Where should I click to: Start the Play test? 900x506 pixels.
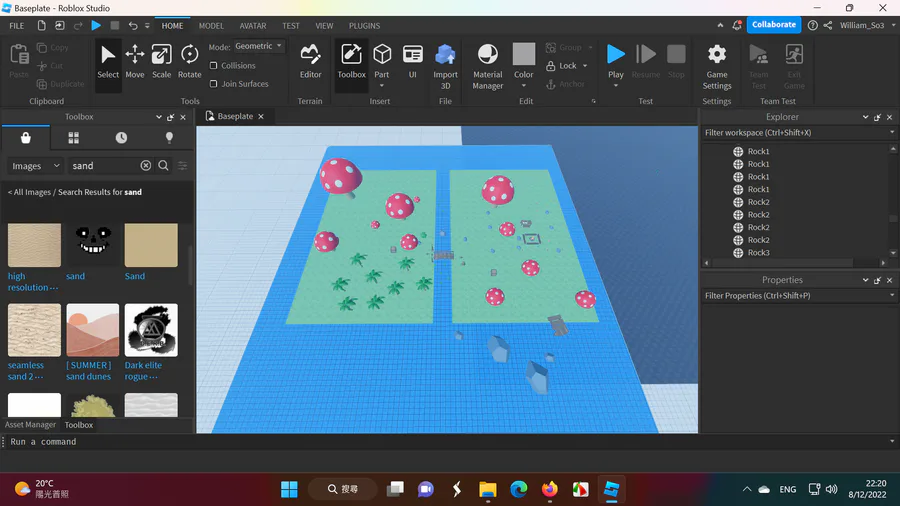coord(616,60)
